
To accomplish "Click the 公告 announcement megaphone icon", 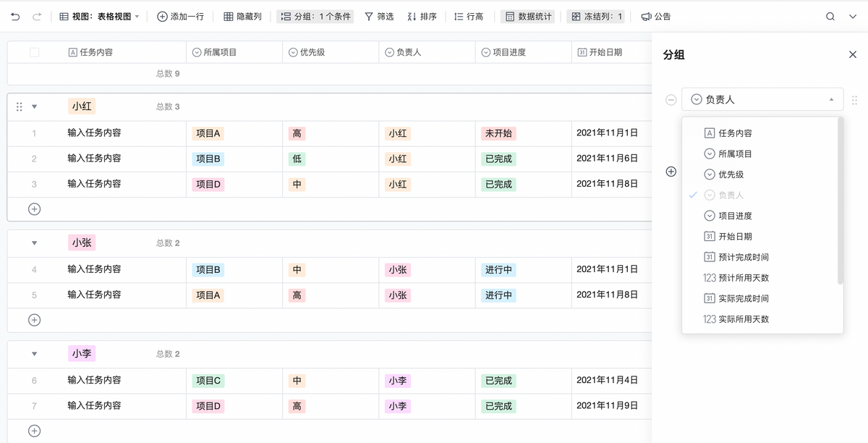I will coord(646,16).
